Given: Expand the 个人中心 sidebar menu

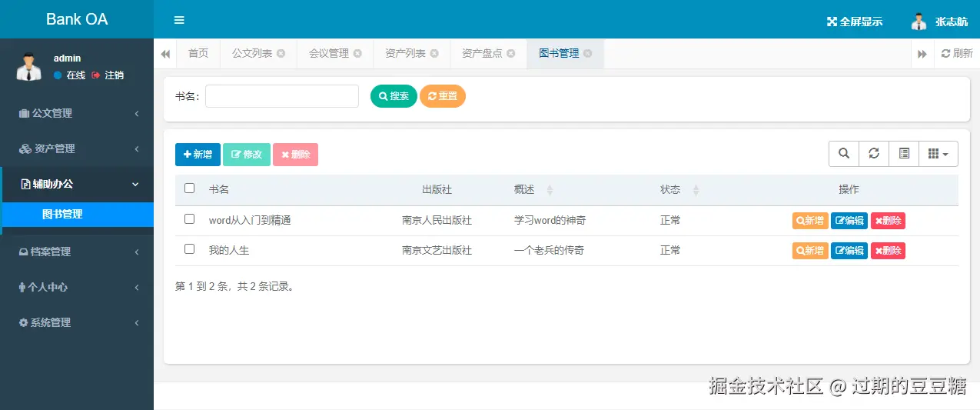Looking at the screenshot, I should pos(77,287).
